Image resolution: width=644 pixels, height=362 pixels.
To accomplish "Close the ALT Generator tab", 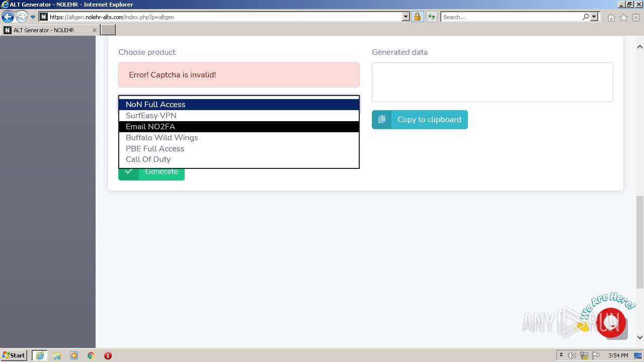I will (94, 30).
